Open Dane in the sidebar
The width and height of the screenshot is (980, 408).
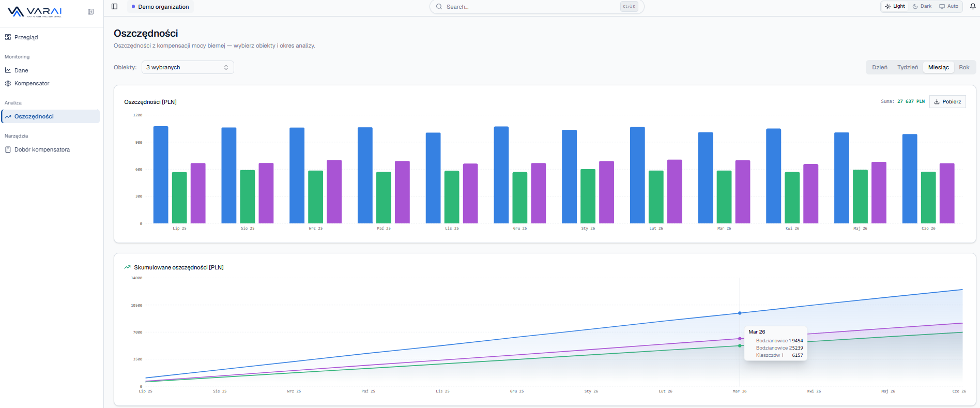click(50, 70)
